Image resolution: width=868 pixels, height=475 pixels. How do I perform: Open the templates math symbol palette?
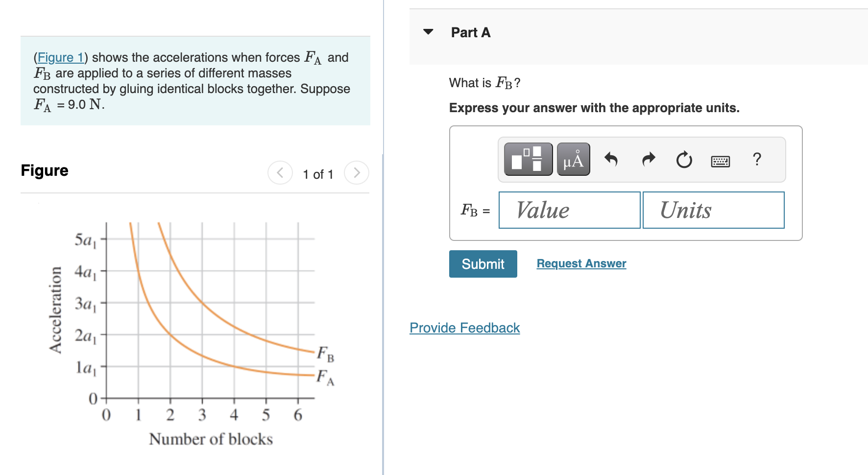click(x=528, y=159)
